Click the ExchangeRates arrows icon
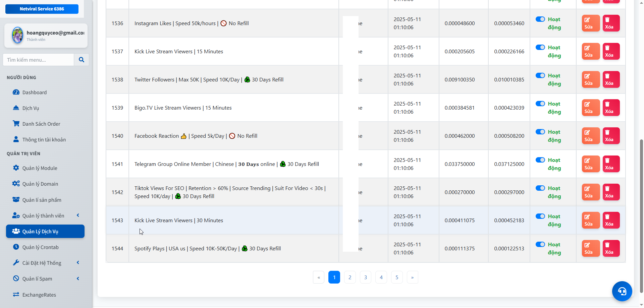Screen dimensions: 644x308 [16, 295]
